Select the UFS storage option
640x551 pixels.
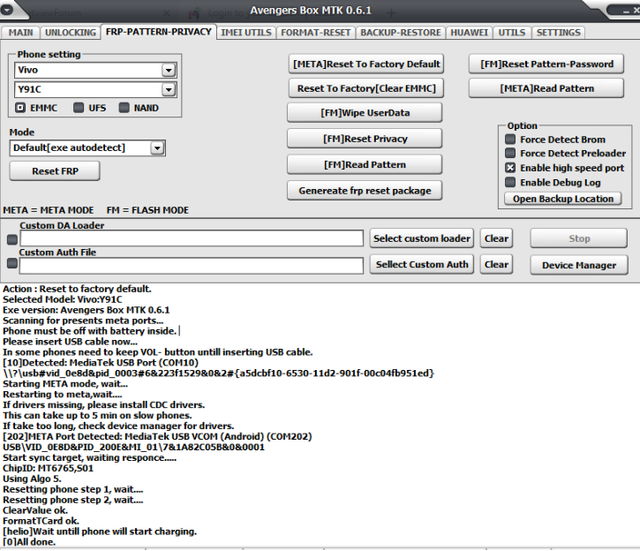(78, 108)
